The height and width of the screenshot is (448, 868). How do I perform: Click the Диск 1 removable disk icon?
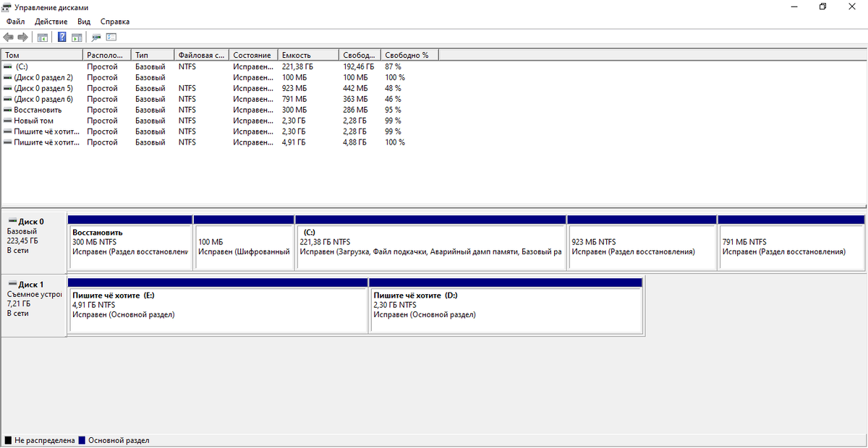click(x=12, y=285)
